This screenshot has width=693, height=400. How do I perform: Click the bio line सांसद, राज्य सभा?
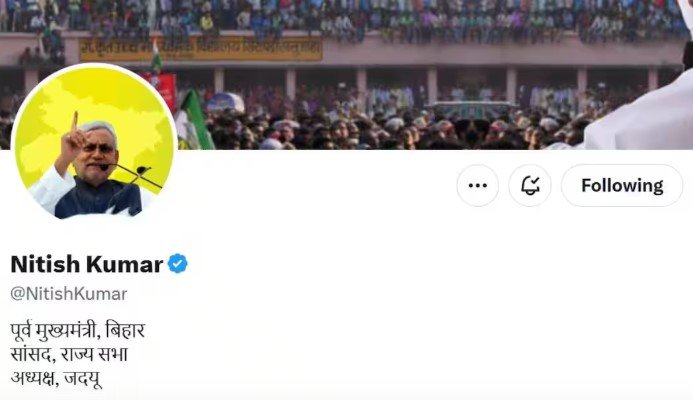pos(69,354)
